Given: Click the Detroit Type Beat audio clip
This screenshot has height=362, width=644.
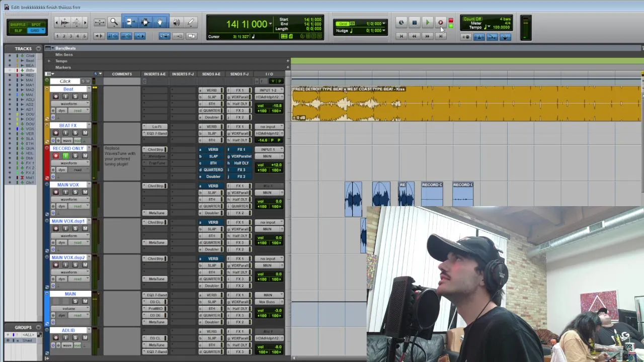Looking at the screenshot, I should (x=466, y=104).
